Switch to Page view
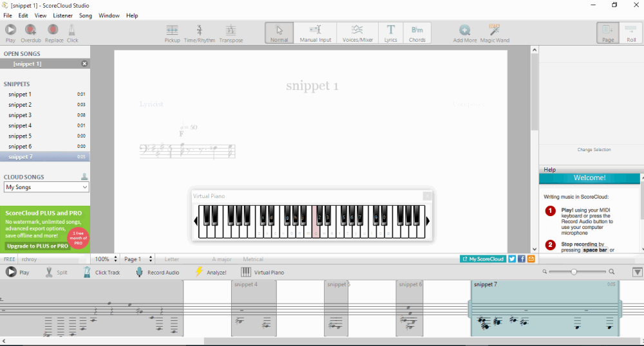This screenshot has height=346, width=644. pyautogui.click(x=608, y=33)
